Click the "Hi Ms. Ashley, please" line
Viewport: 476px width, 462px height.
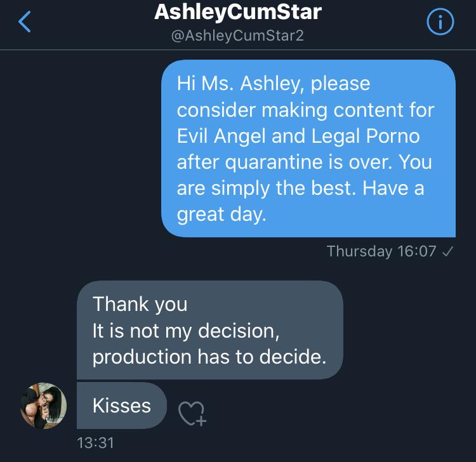click(274, 83)
